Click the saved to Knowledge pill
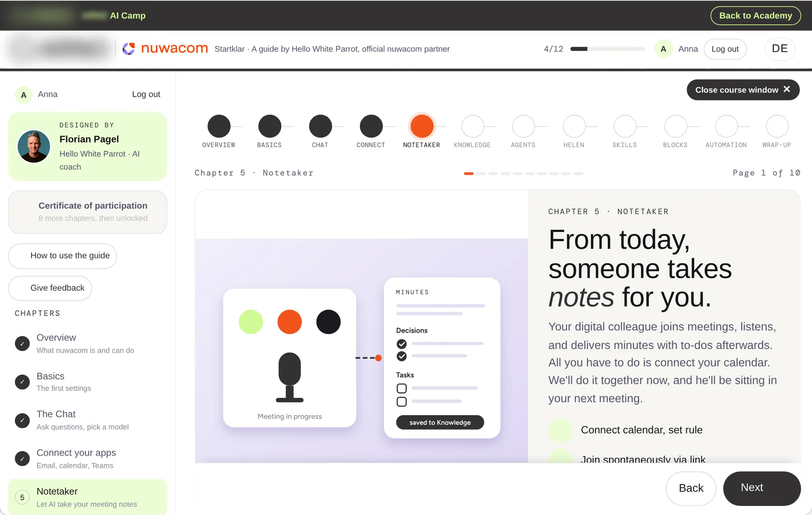The image size is (812, 515). [440, 422]
